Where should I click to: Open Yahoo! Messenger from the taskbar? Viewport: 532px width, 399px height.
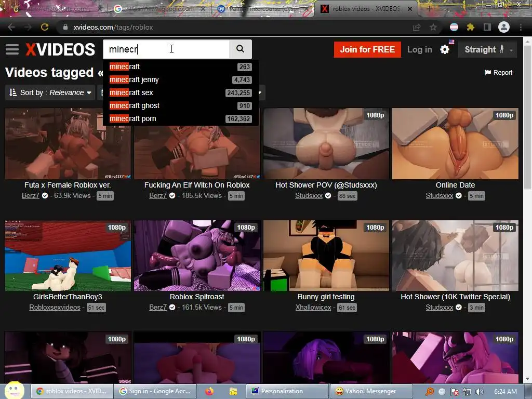tap(371, 391)
